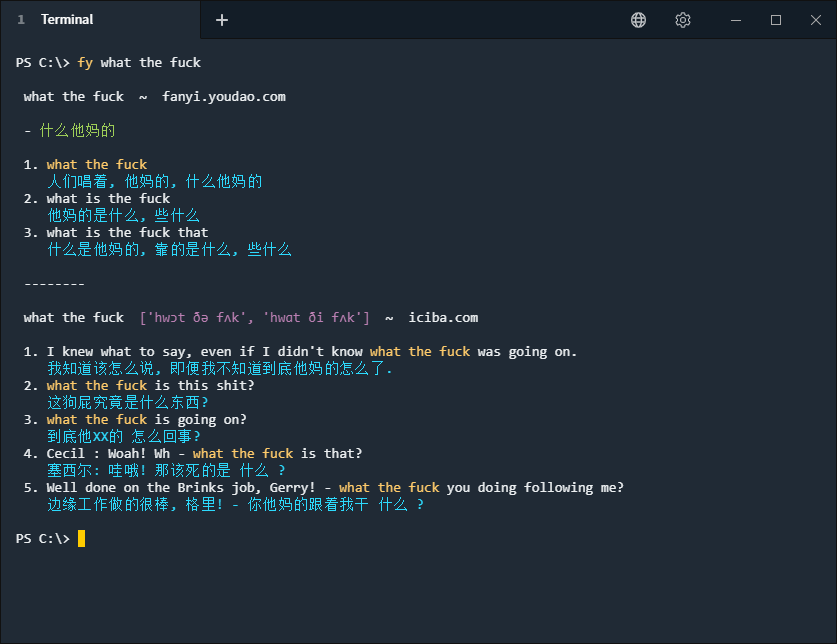Click the Chinese line '什么是他妈的, 靠的是什么'
The image size is (837, 644).
click(x=170, y=249)
